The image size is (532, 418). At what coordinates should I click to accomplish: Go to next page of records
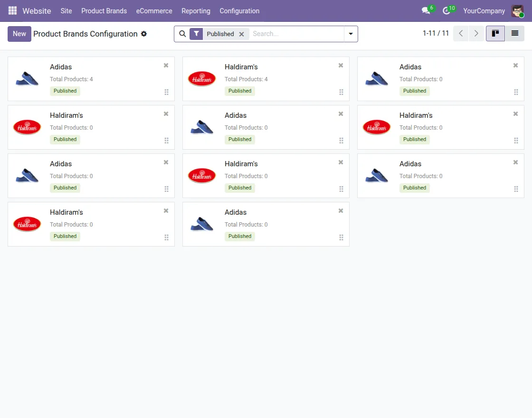[x=476, y=33]
